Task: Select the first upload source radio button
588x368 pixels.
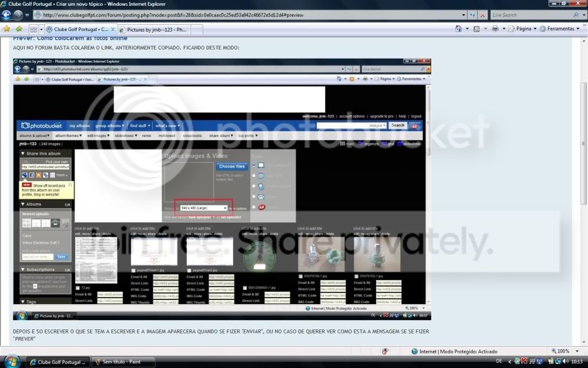Action: coord(254,165)
